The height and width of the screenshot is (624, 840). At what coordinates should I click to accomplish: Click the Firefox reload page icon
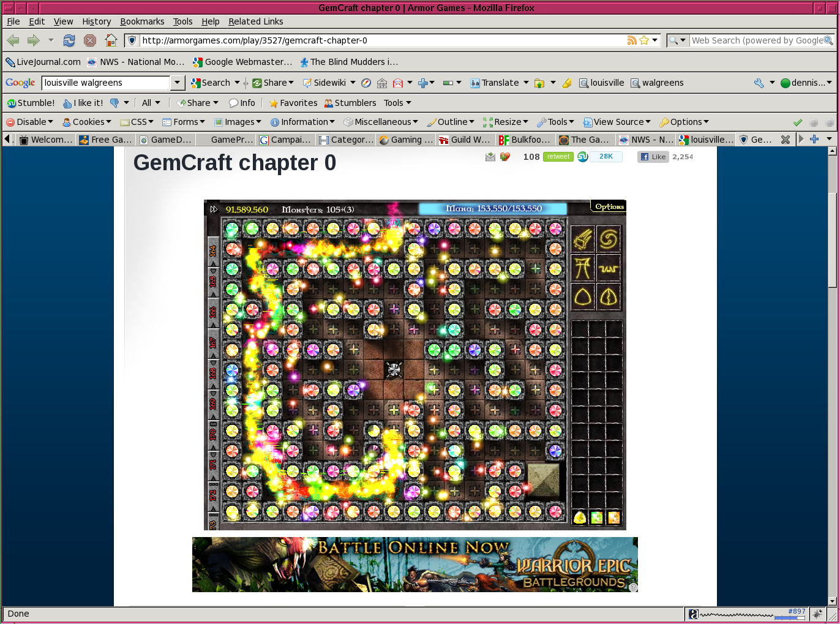(69, 40)
